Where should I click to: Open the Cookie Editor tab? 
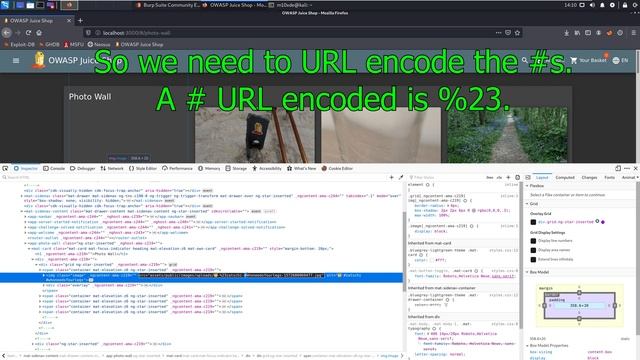pyautogui.click(x=337, y=168)
